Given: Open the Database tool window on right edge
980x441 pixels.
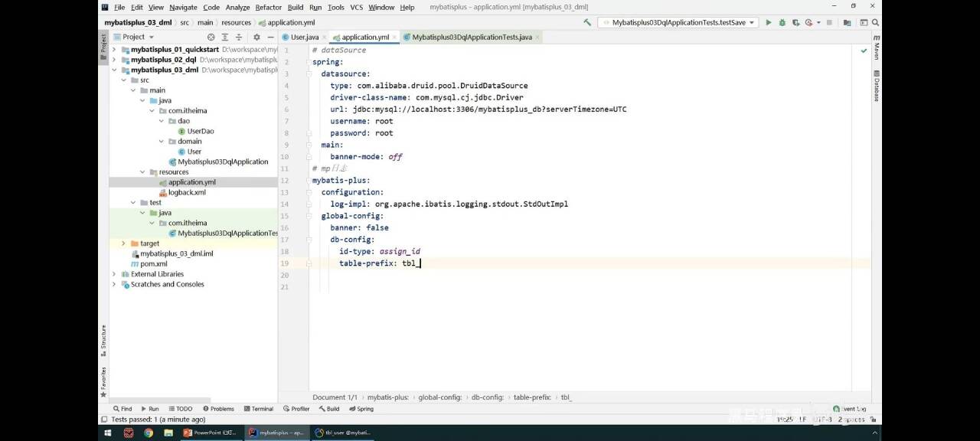Looking at the screenshot, I should 877,86.
